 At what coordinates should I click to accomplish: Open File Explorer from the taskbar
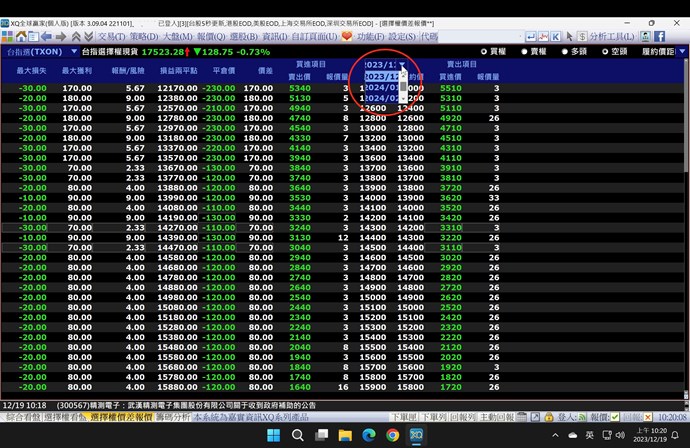[x=343, y=436]
